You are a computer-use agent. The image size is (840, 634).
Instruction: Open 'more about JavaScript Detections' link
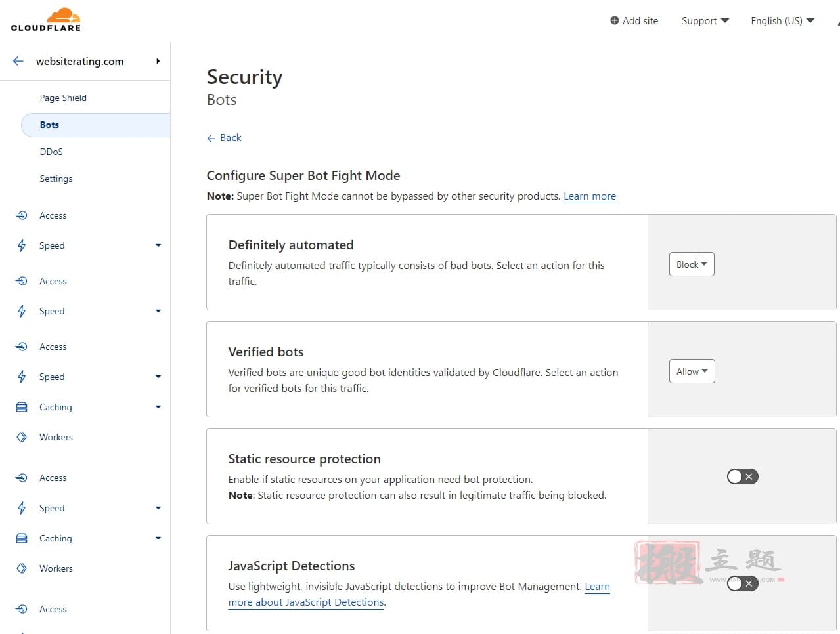(x=306, y=602)
